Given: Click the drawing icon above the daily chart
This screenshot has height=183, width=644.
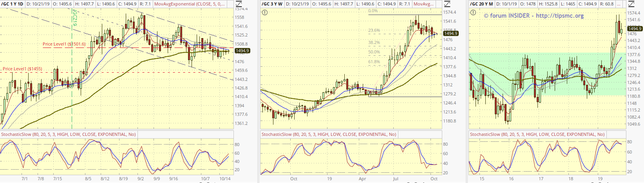Looking at the screenshot, I should click(239, 4).
